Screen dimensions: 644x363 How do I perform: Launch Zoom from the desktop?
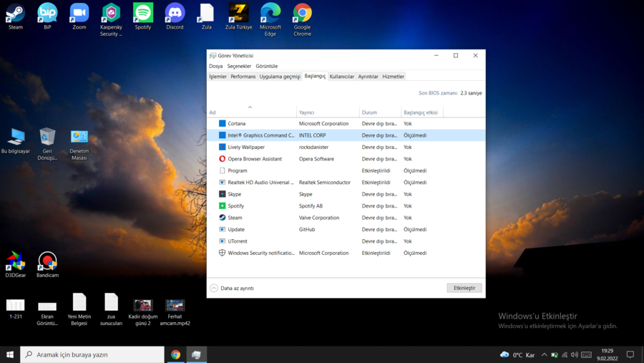tap(79, 16)
